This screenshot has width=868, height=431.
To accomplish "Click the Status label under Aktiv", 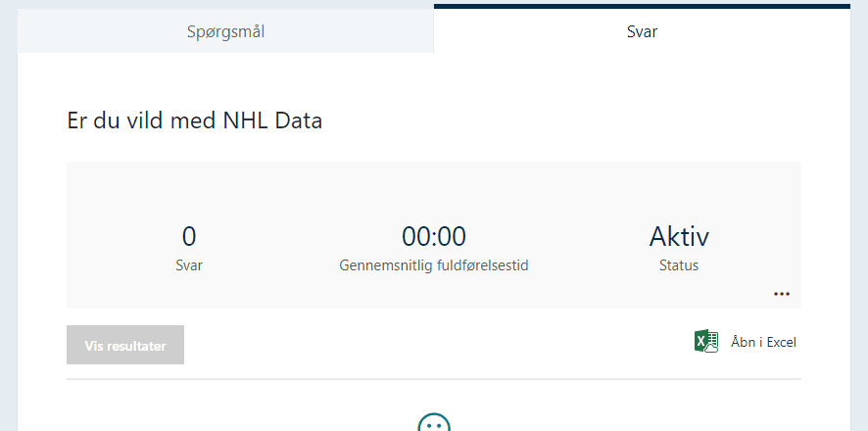I will point(679,264).
